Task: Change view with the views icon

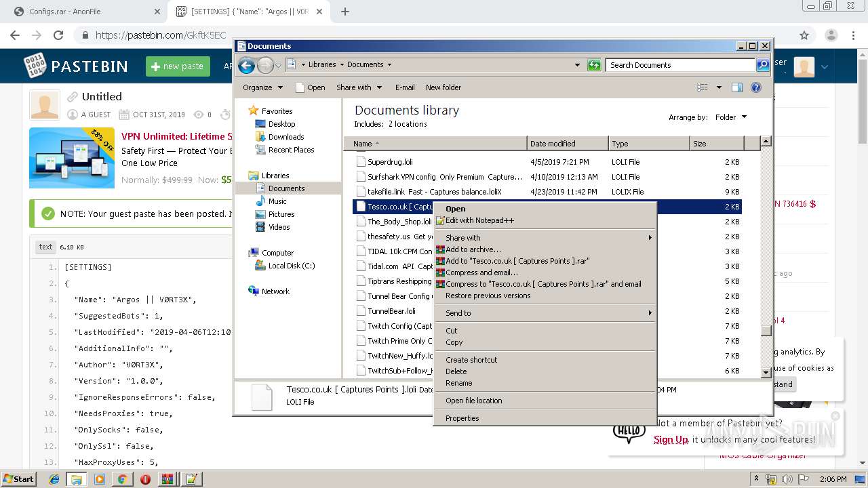Action: tap(703, 87)
